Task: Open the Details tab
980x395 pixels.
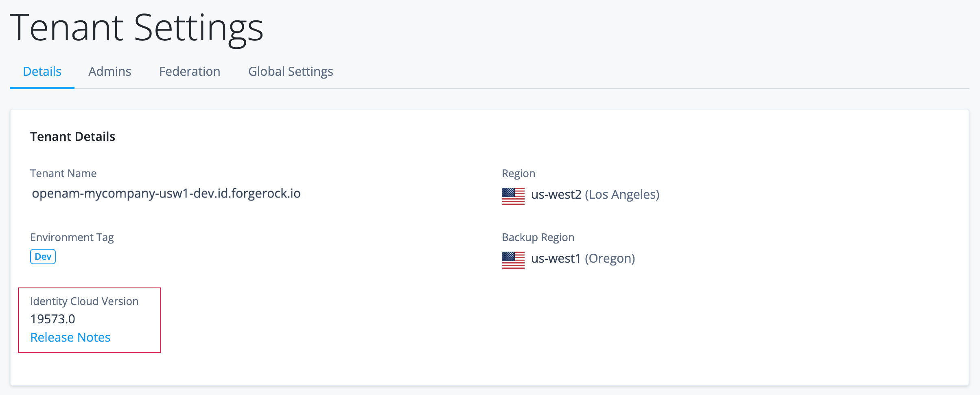Action: click(x=42, y=72)
